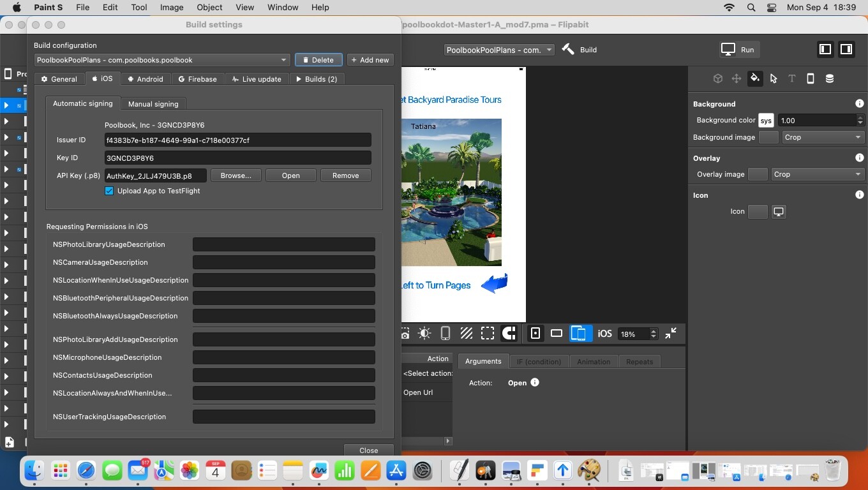This screenshot has width=868, height=490.
Task: Click the add page icon bottom left
Action: click(x=10, y=442)
